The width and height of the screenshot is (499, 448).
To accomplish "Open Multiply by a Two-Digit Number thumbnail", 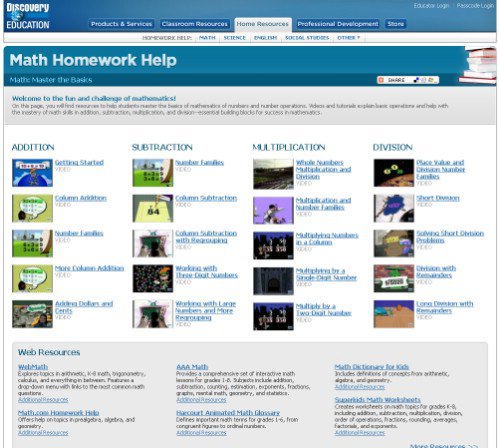I will [273, 316].
